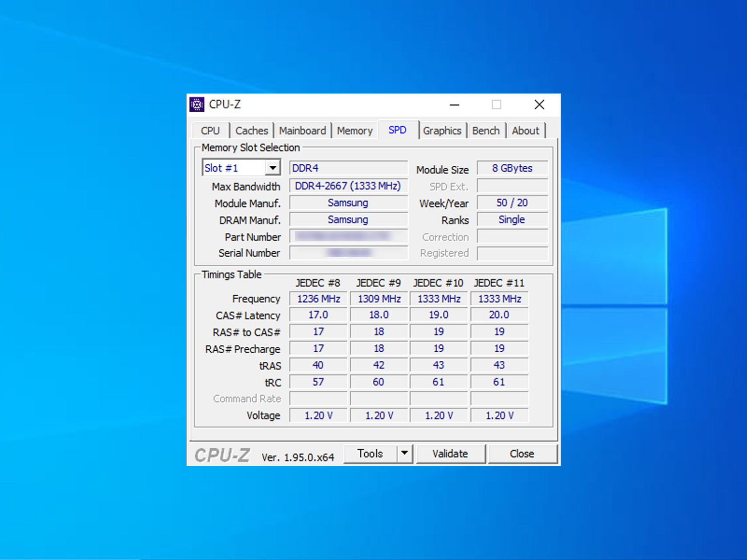Click the blurred Part Number field
Image resolution: width=747 pixels, height=560 pixels.
tap(348, 236)
